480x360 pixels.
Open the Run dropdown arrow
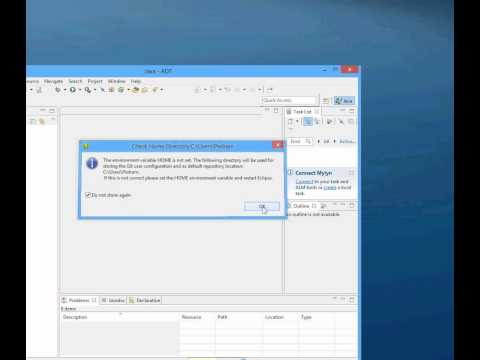pyautogui.click(x=80, y=90)
